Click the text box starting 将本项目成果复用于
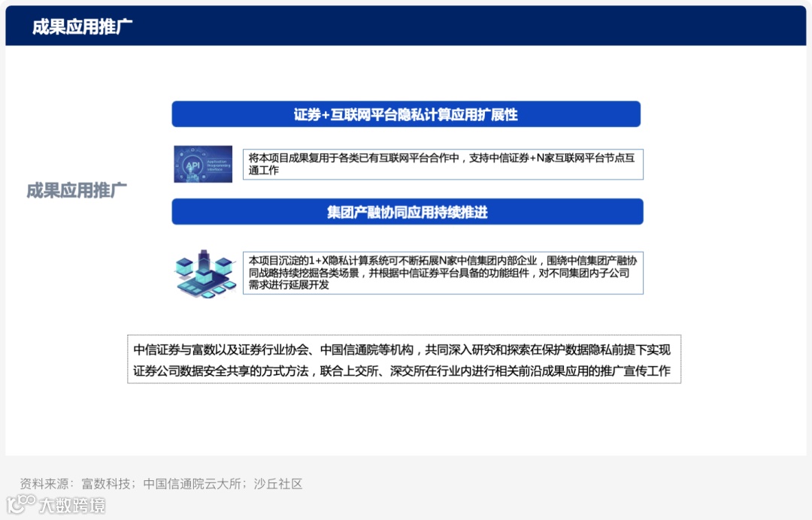This screenshot has height=520, width=812. click(444, 164)
